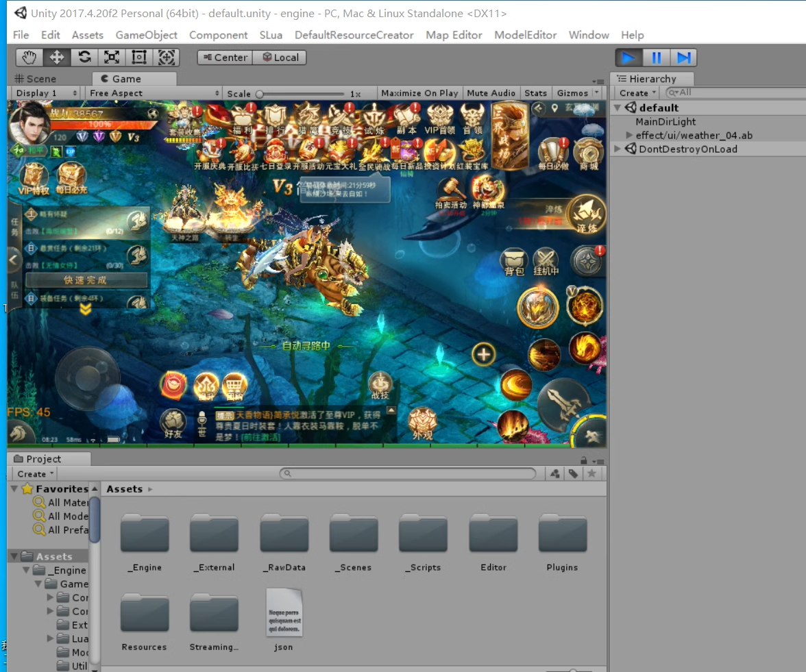Select the Rect Transform tool
This screenshot has width=806, height=672.
(x=139, y=58)
